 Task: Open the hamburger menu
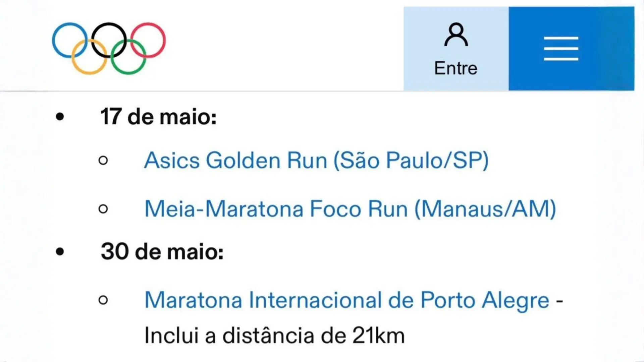click(x=561, y=49)
